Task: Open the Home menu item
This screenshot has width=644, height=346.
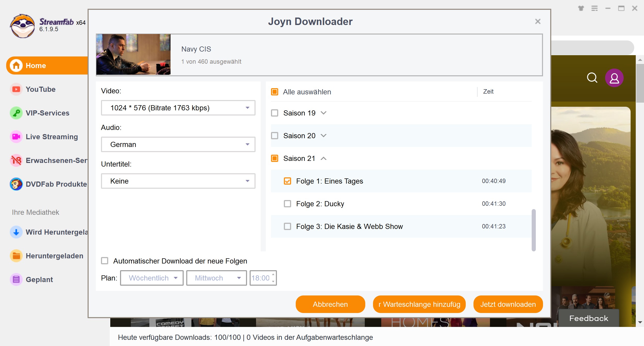Action: [47, 65]
